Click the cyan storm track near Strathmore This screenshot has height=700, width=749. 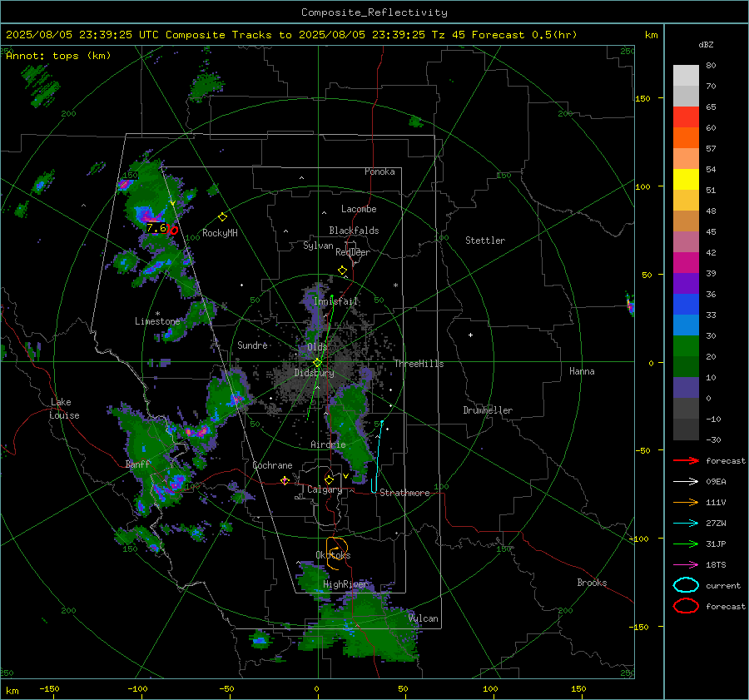tap(377, 457)
